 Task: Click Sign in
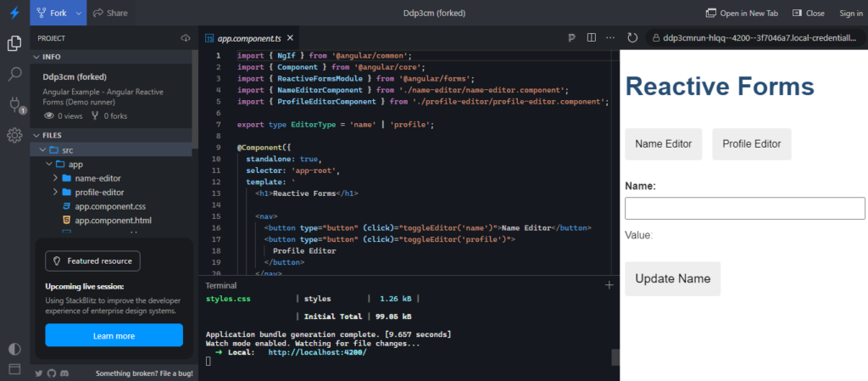click(x=851, y=13)
